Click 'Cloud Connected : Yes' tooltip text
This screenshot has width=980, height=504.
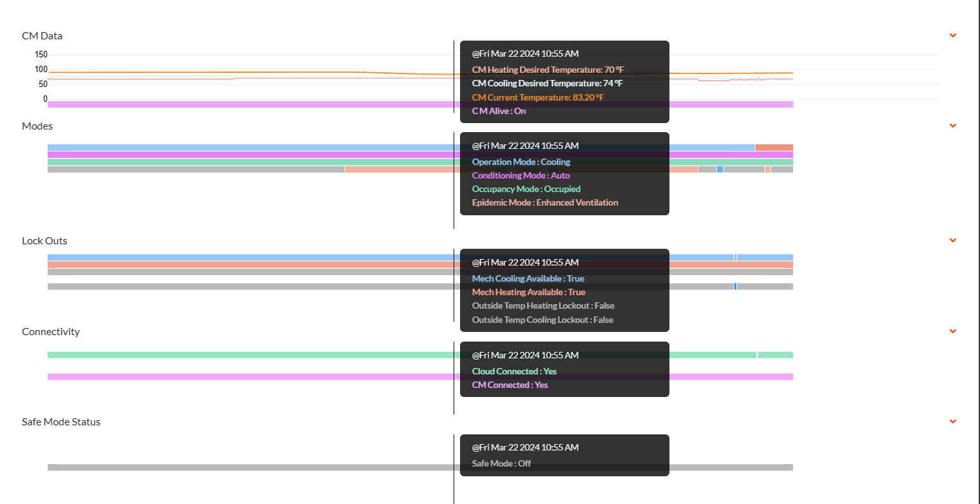(514, 371)
